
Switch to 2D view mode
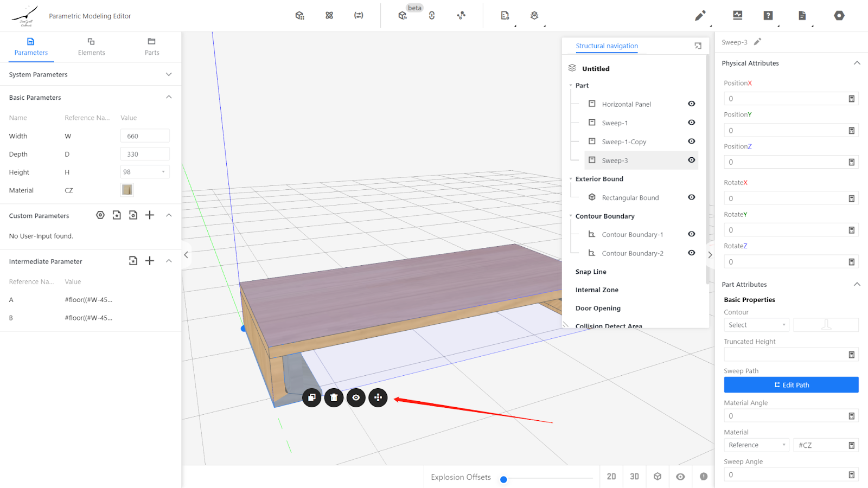(x=611, y=477)
